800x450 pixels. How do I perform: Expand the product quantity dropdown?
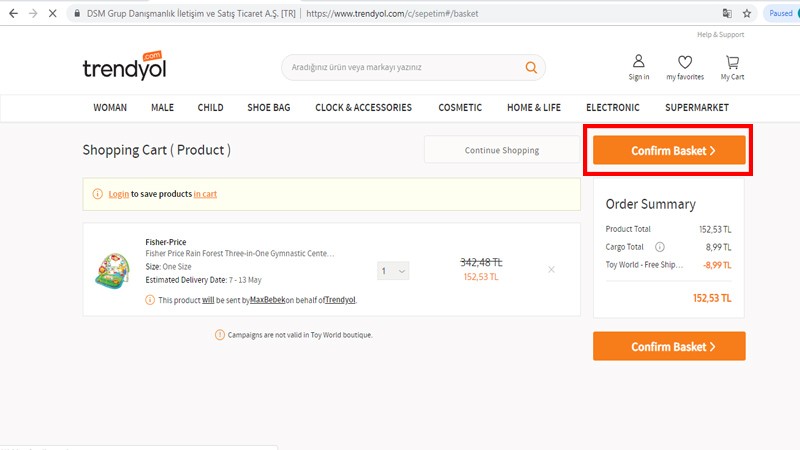[393, 271]
